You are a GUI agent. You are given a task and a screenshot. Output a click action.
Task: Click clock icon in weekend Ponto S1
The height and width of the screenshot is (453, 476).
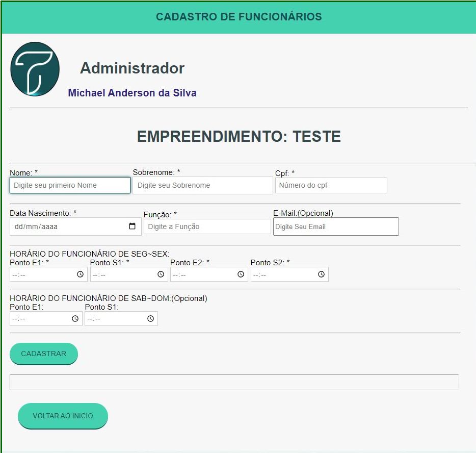(x=150, y=319)
